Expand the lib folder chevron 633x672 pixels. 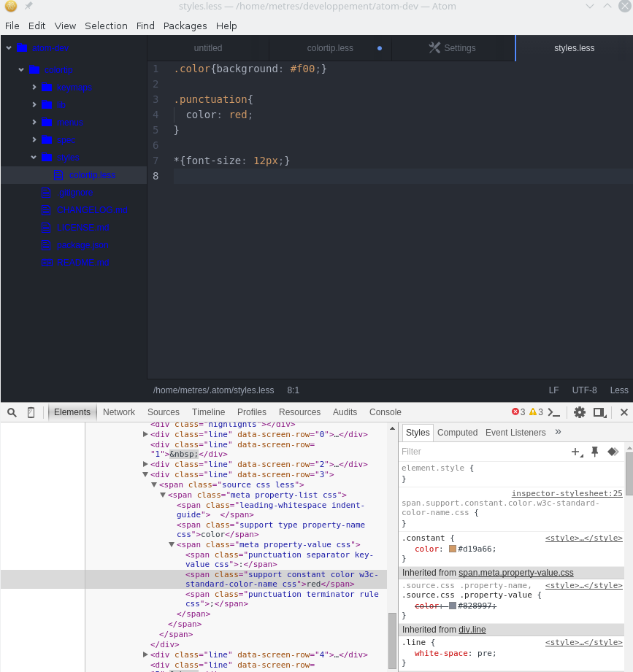(x=34, y=104)
